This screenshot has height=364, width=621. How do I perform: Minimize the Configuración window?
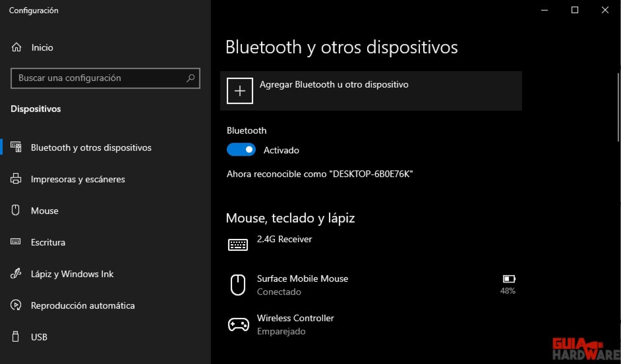(545, 10)
